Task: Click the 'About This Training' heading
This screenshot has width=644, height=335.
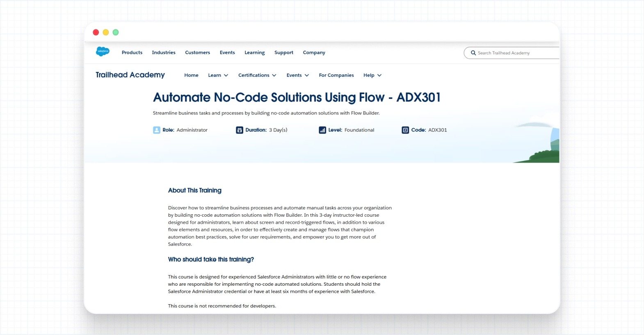Action: click(194, 190)
